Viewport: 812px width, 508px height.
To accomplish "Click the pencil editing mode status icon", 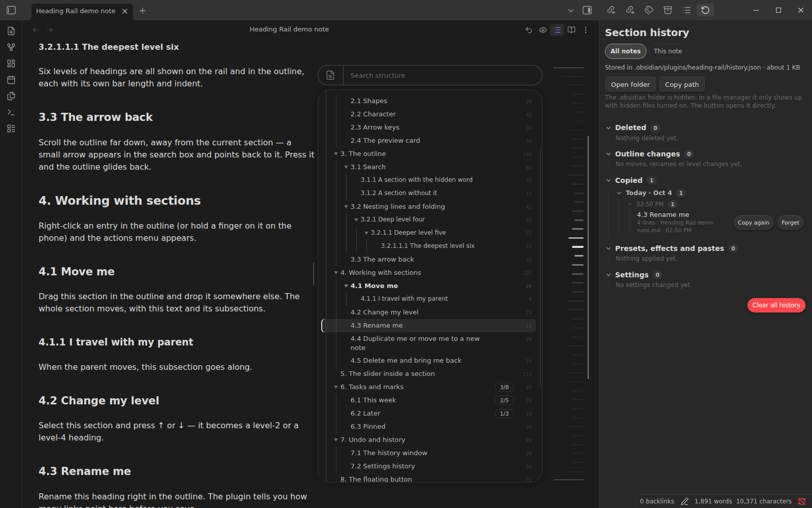I will point(685,501).
